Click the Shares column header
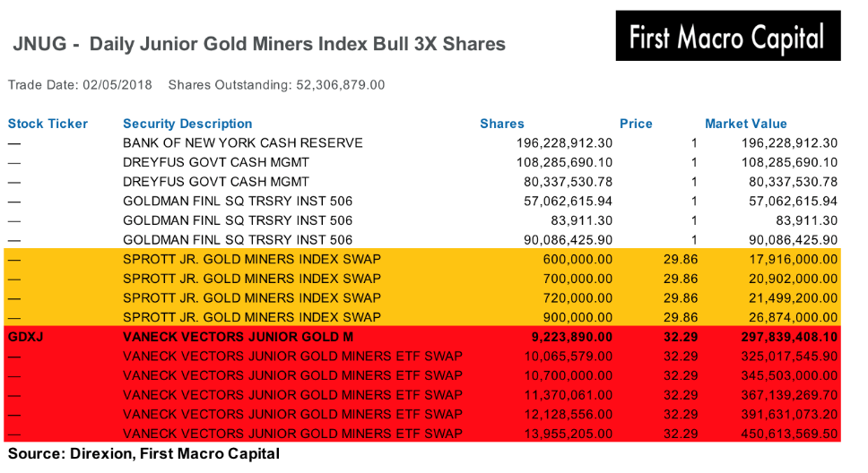This screenshot has width=868, height=473. tap(501, 124)
